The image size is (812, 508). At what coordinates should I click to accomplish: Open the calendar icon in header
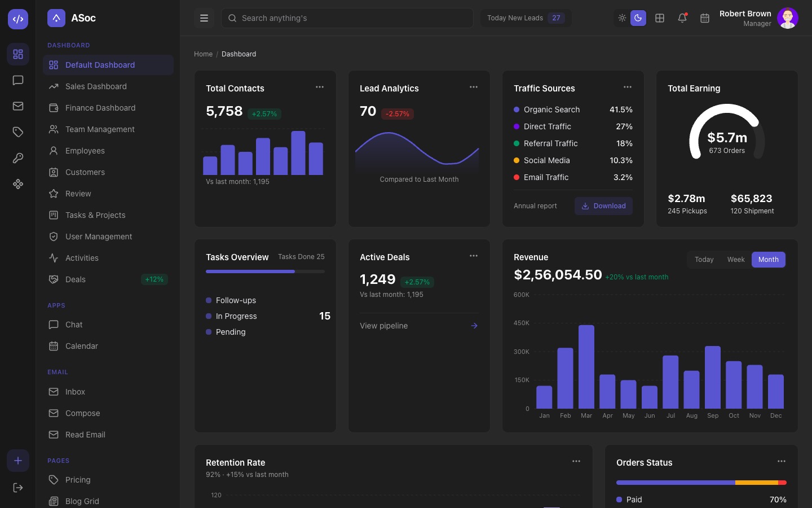pos(705,18)
